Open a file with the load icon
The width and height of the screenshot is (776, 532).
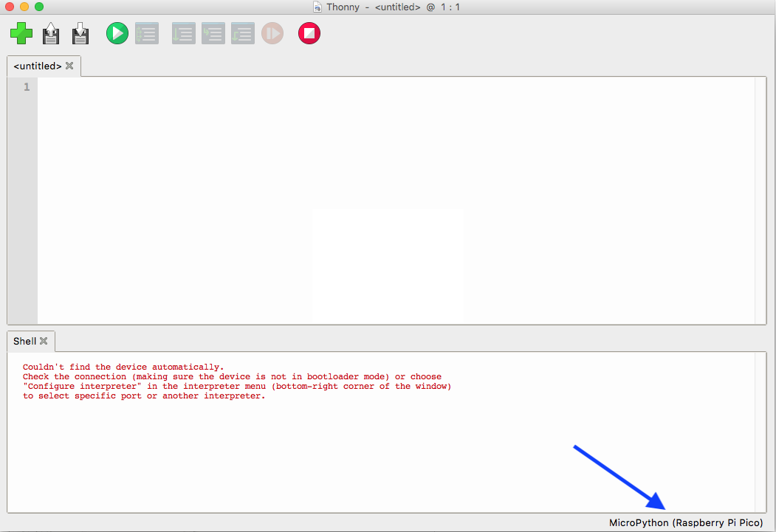[51, 34]
